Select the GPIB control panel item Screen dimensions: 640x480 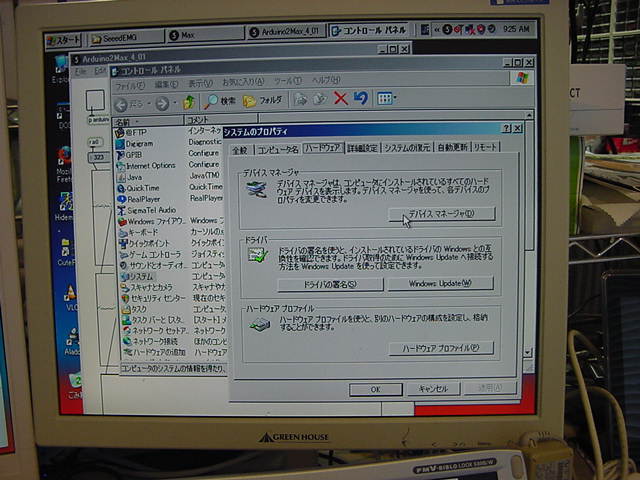coord(129,155)
